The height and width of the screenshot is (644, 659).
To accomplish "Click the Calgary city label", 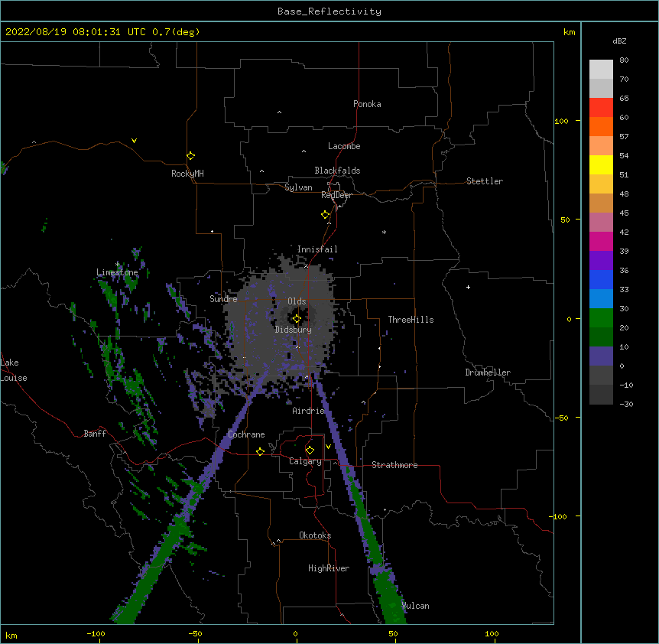I will pos(305,461).
